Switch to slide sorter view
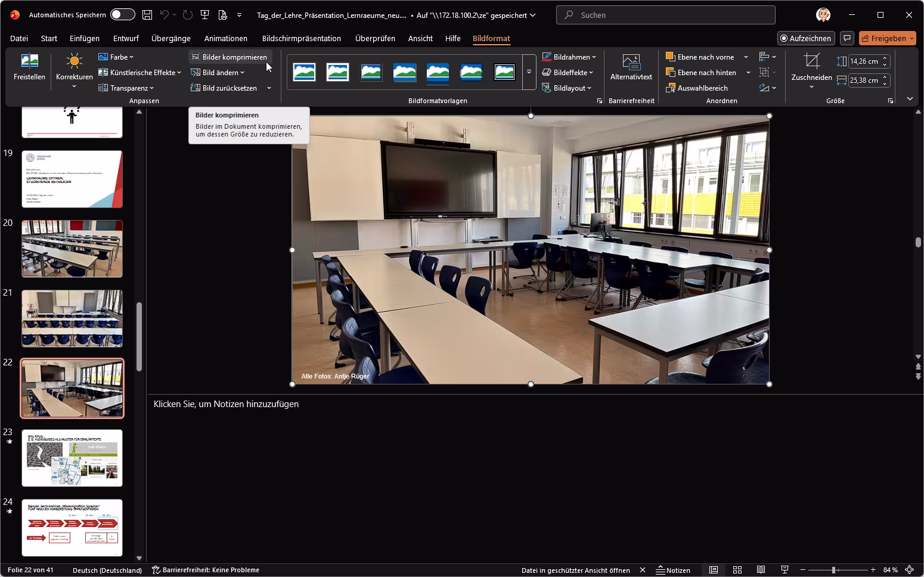 (737, 570)
